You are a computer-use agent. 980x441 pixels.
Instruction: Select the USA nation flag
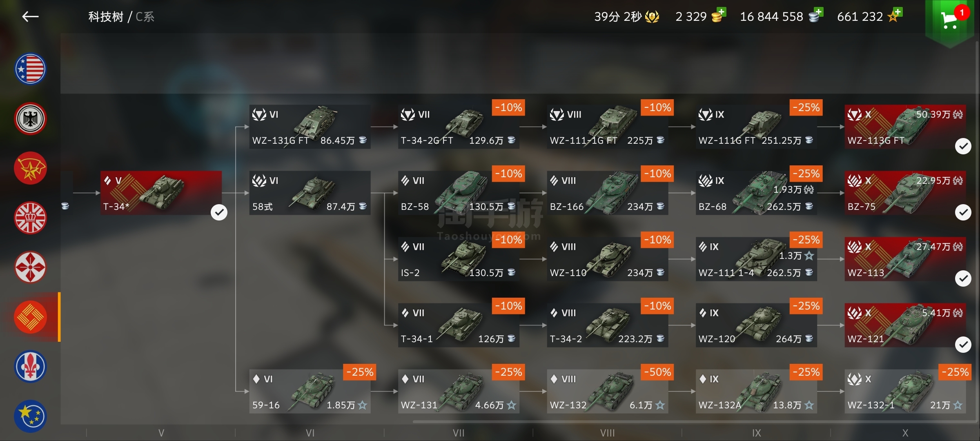click(30, 69)
